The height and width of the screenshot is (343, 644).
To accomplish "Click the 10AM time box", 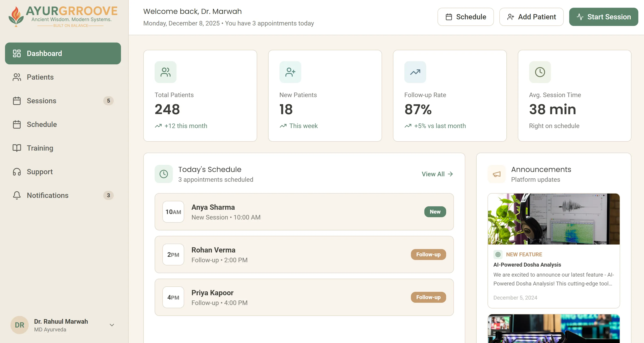I will pyautogui.click(x=173, y=212).
